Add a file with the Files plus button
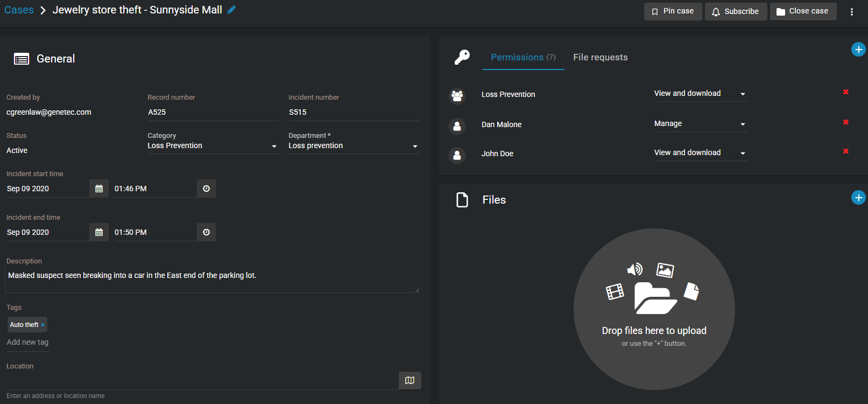This screenshot has width=868, height=404. tap(858, 198)
